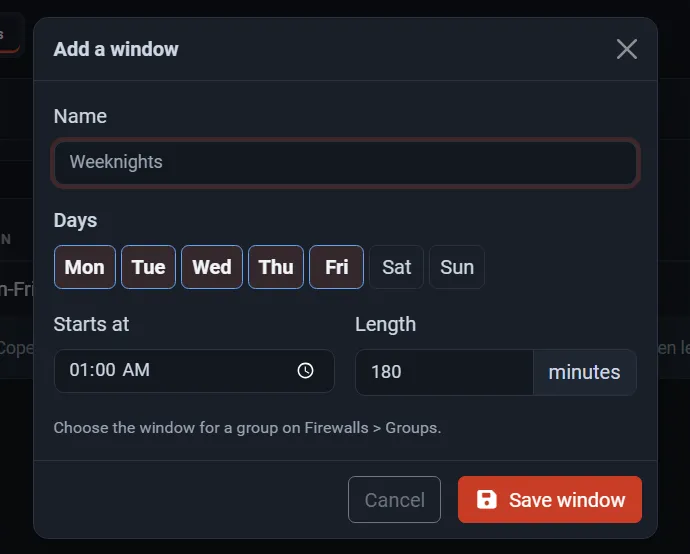690x554 pixels.
Task: Open the time picker clock icon
Action: pyautogui.click(x=305, y=371)
